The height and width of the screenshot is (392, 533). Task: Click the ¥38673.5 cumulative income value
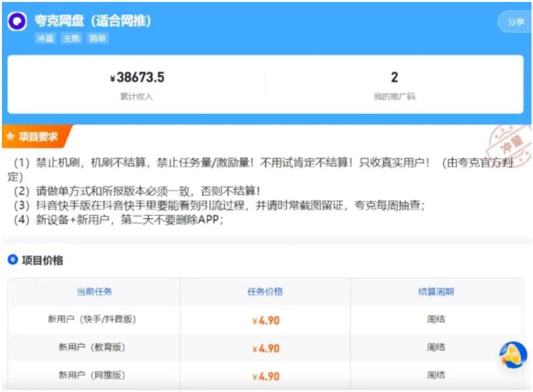(x=137, y=77)
